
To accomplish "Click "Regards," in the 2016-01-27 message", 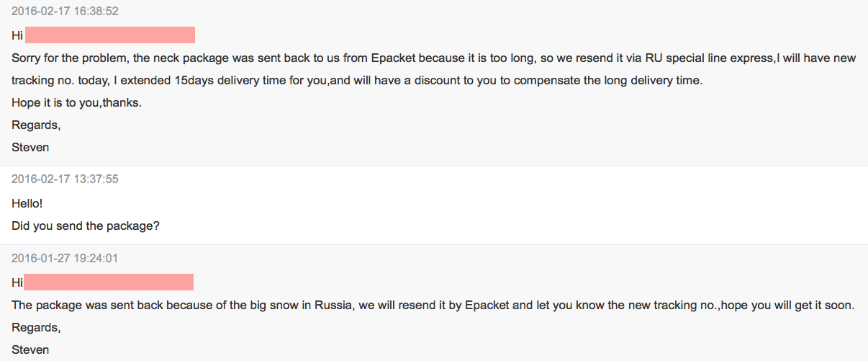I will 36,327.
